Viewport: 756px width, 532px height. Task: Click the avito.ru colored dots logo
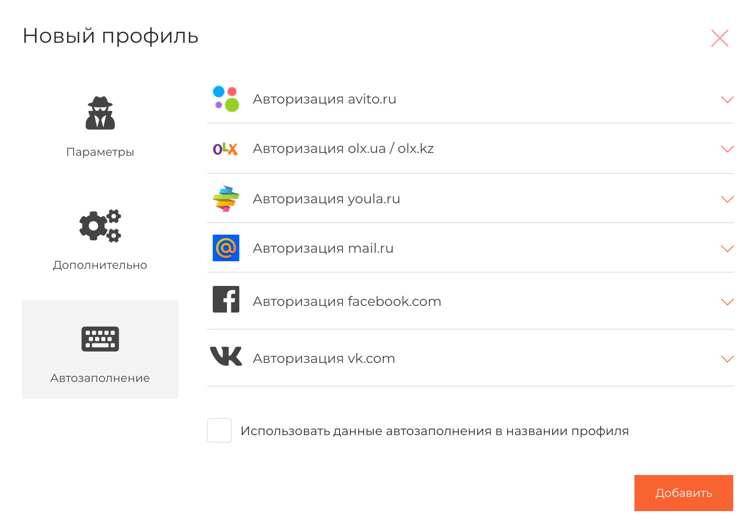[x=226, y=99]
